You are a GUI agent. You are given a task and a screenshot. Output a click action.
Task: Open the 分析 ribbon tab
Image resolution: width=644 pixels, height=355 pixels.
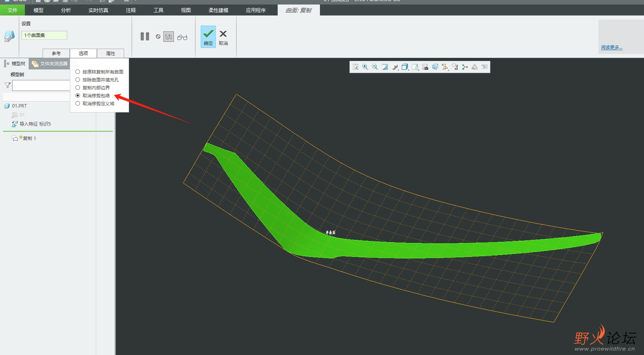click(x=66, y=10)
